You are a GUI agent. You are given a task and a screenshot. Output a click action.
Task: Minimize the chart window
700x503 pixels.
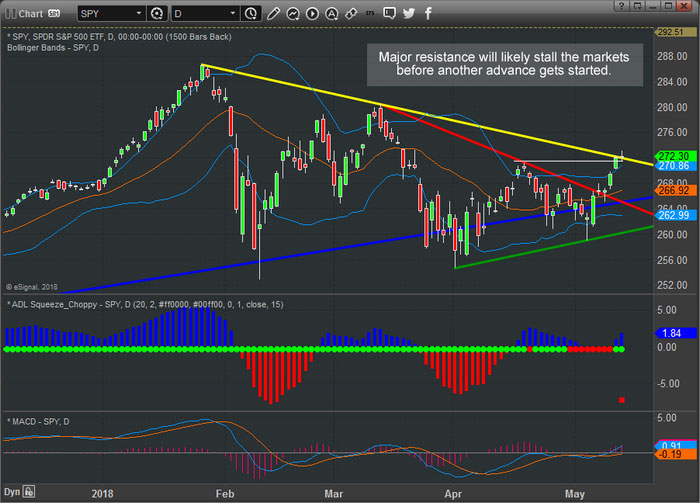click(x=653, y=5)
